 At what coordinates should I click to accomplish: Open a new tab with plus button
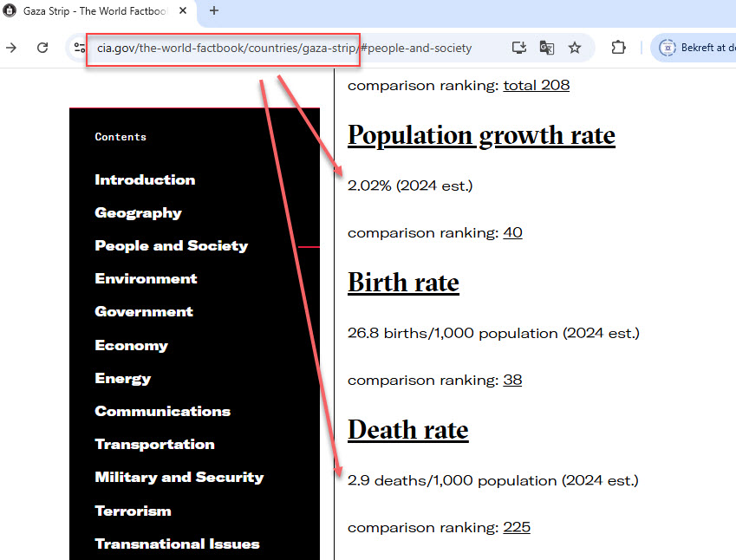click(214, 10)
